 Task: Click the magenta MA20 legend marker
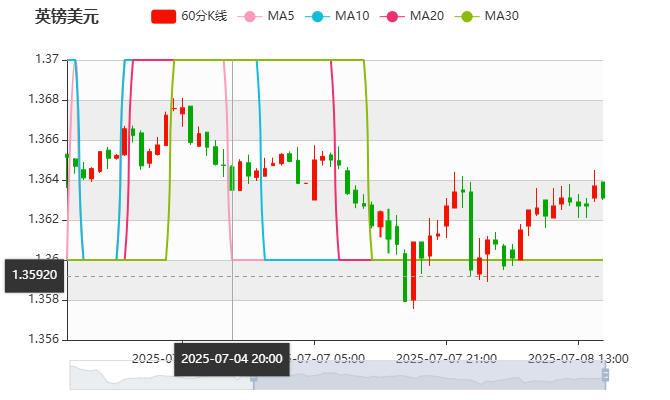tap(392, 17)
